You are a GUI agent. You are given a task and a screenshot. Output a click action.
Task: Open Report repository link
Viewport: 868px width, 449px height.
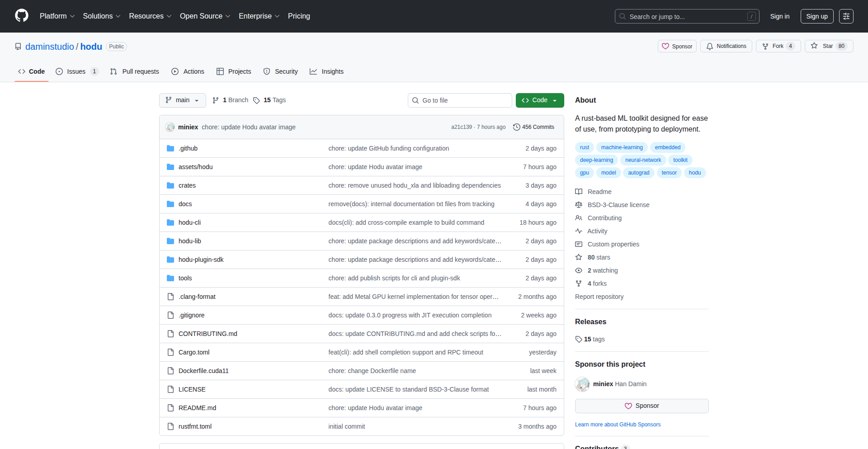(x=599, y=297)
